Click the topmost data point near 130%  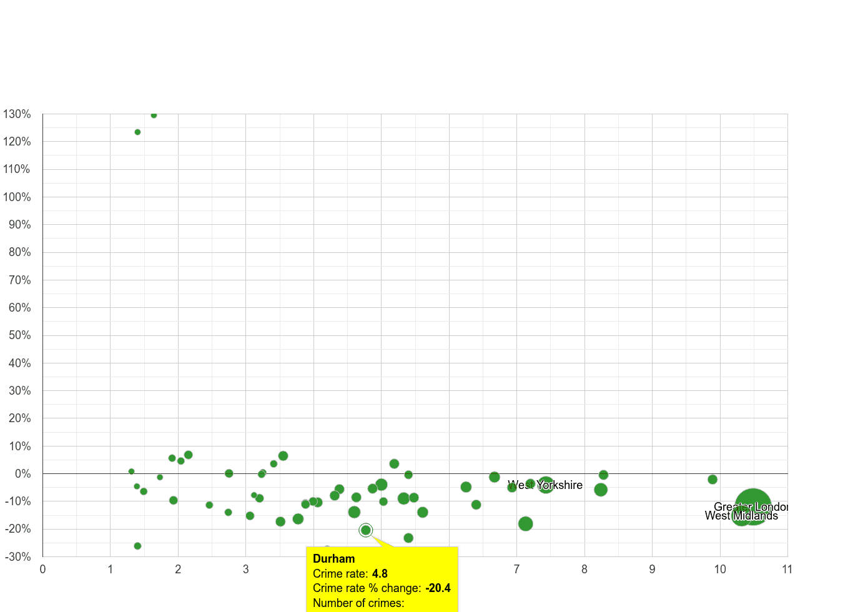(154, 115)
